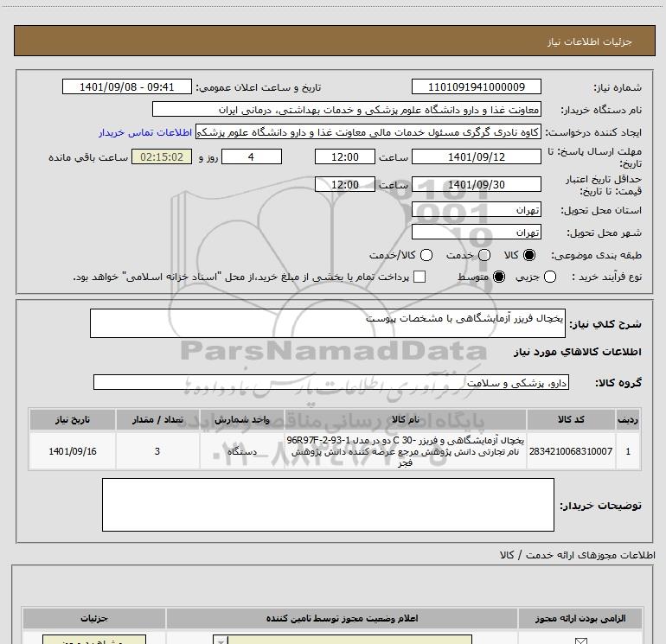666x644 pixels.
Task: Select the کالا/خدمت radio button
Action: pos(426,255)
